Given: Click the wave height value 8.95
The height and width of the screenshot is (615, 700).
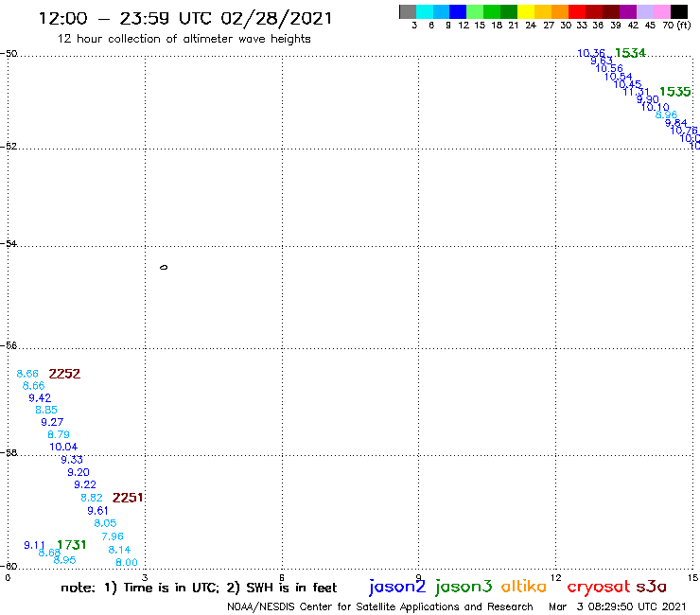Looking at the screenshot, I should pyautogui.click(x=64, y=560).
